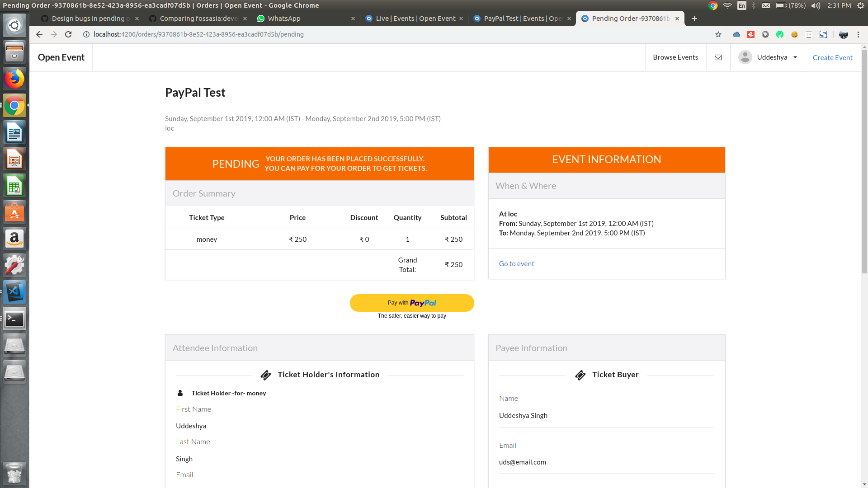This screenshot has width=868, height=488.
Task: Open the system settings gear menu
Action: [861, 5]
